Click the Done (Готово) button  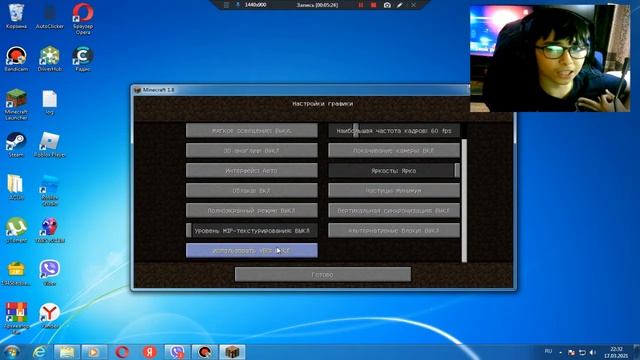(323, 275)
